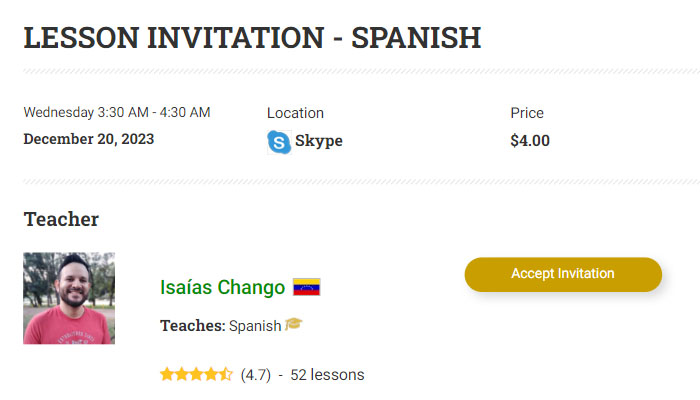
Task: Click the Spanish language next to Teaches
Action: click(x=255, y=325)
